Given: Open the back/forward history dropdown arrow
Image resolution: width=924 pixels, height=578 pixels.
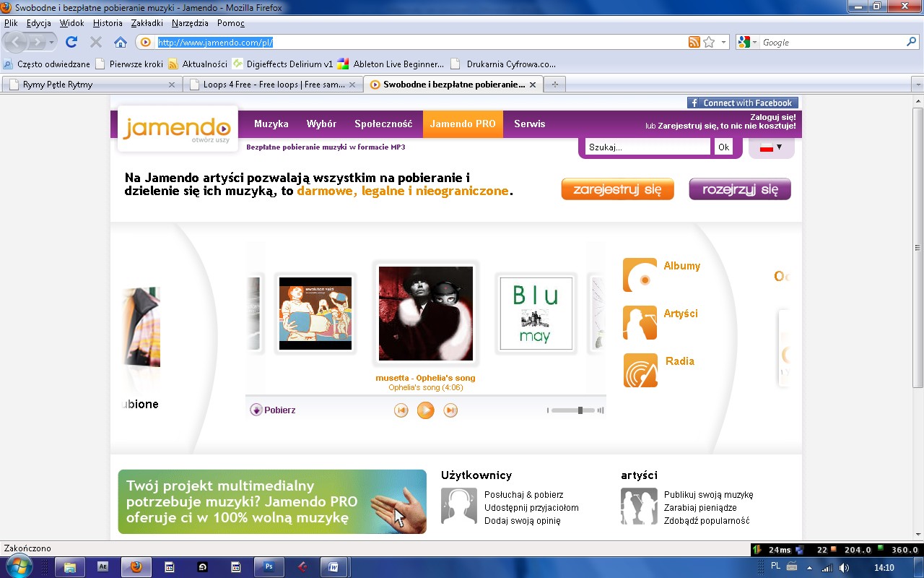Looking at the screenshot, I should pyautogui.click(x=52, y=42).
